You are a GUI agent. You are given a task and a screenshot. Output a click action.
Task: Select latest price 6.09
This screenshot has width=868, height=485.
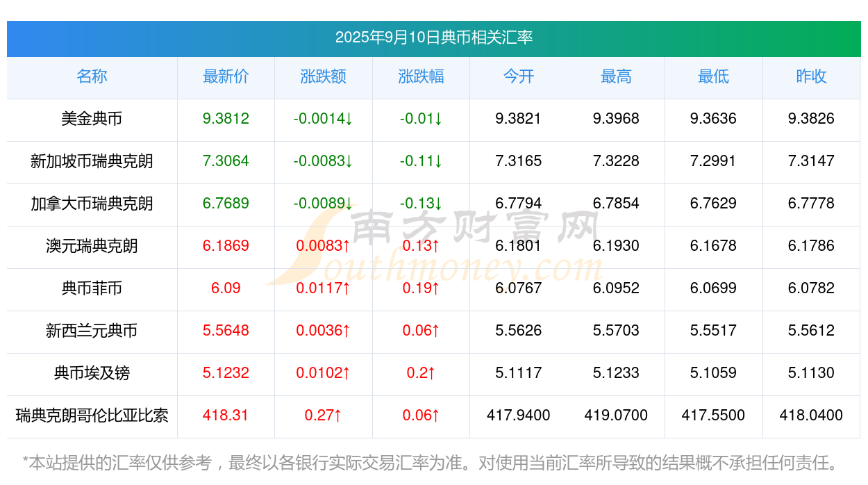[x=226, y=288]
